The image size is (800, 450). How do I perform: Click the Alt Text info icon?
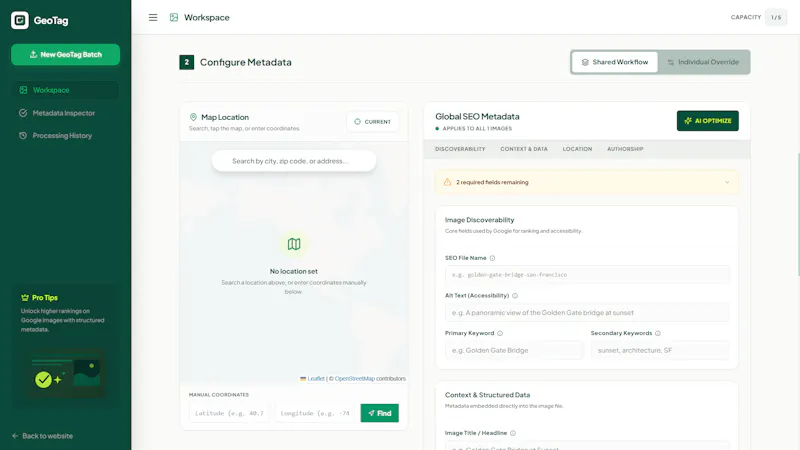tap(515, 296)
